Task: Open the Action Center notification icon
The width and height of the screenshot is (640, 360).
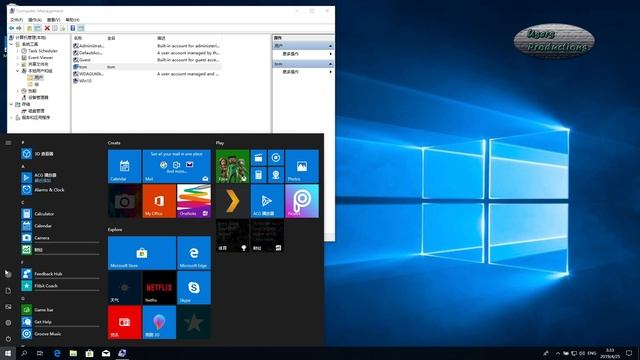Action: (629, 353)
